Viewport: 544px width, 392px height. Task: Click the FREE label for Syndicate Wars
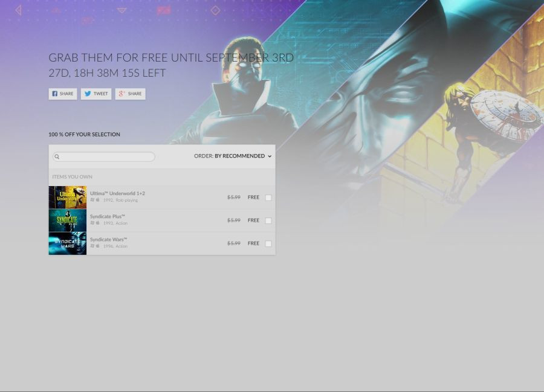(x=253, y=243)
